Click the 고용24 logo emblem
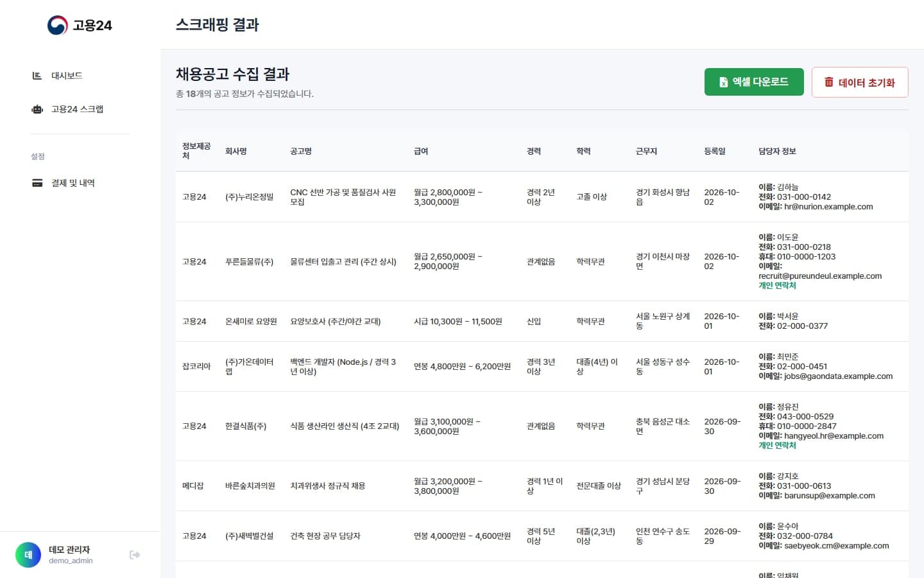This screenshot has height=578, width=924. (x=58, y=25)
